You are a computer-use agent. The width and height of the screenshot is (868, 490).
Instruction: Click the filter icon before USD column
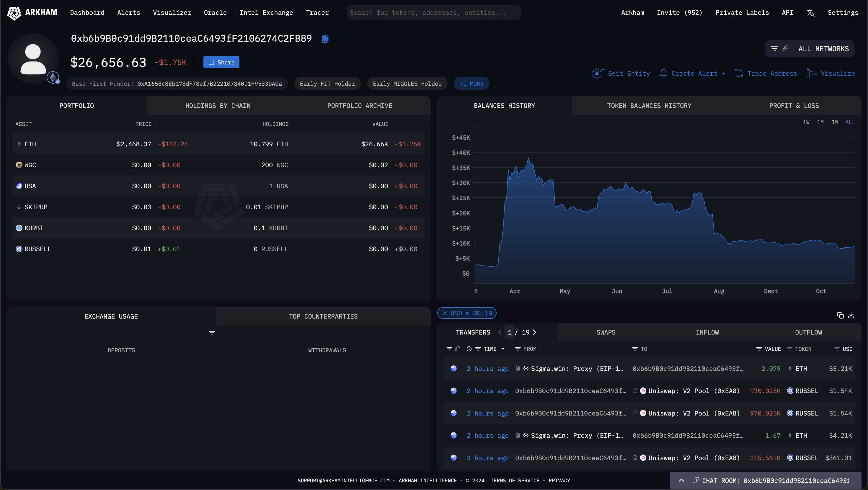tap(837, 349)
